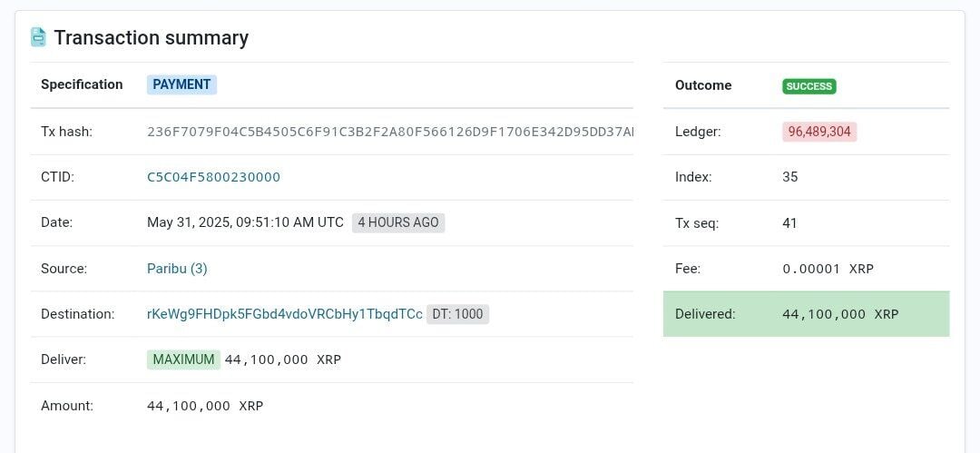
Task: Select the transaction hash value
Action: [x=389, y=132]
